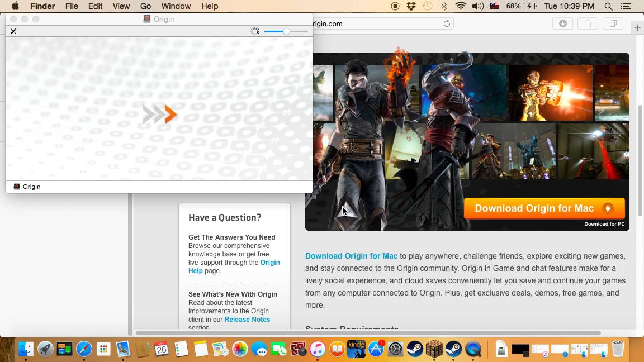Open the Apple menu
The width and height of the screenshot is (644, 362).
pos(15,6)
